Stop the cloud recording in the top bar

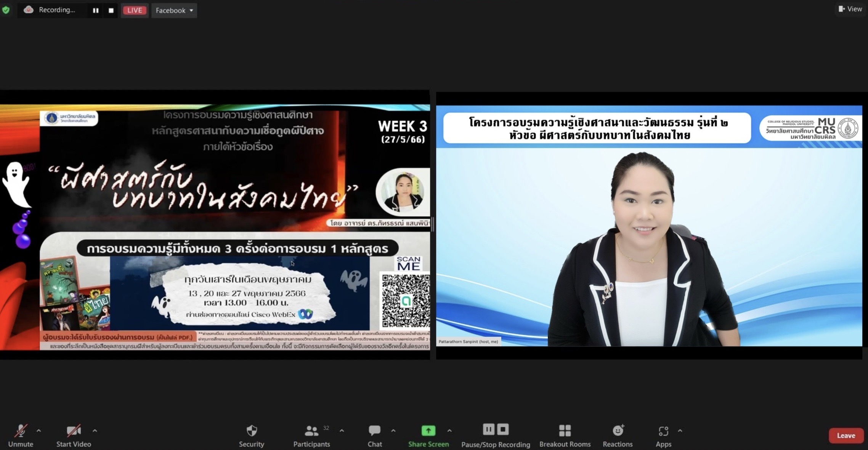[x=111, y=11]
